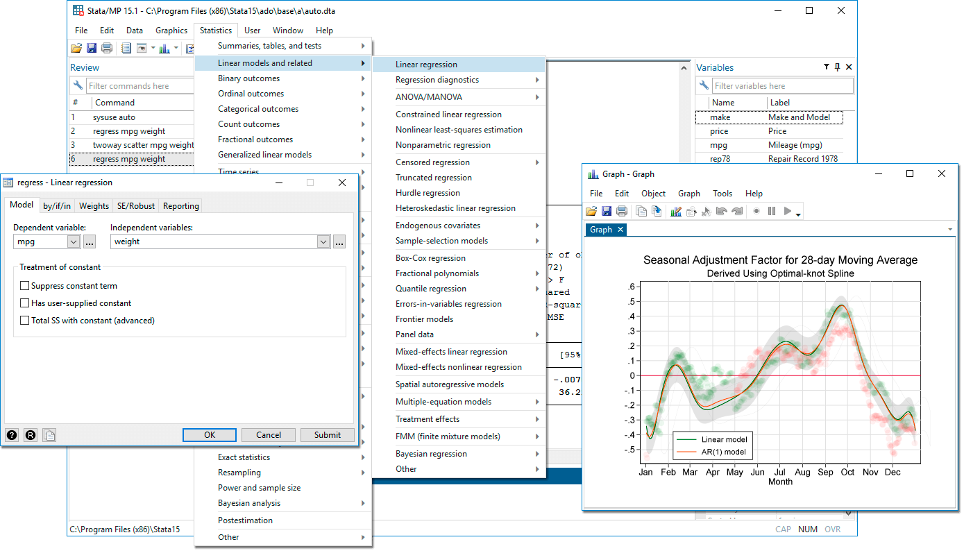Screen dimensions: 964x560
Task: Enable Suppress constant term checkbox
Action: click(x=25, y=286)
